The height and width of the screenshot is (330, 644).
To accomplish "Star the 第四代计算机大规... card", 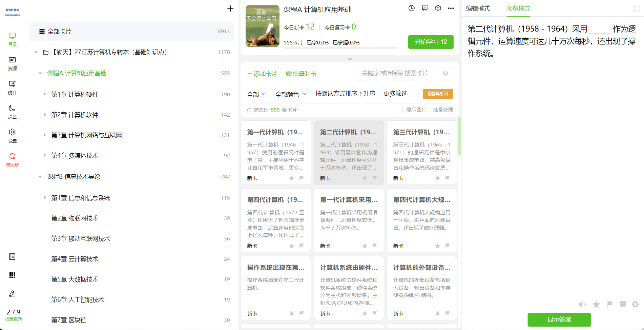I will pos(438,246).
